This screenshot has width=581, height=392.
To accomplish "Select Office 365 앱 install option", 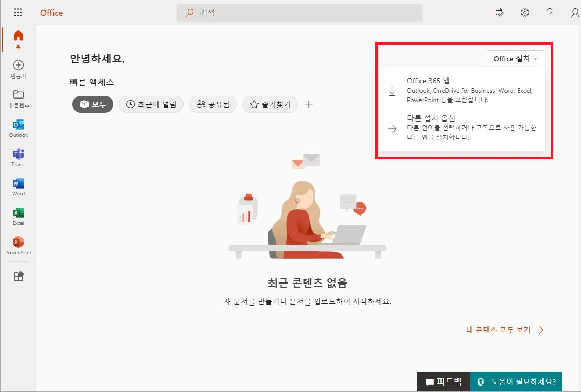I will pyautogui.click(x=461, y=90).
